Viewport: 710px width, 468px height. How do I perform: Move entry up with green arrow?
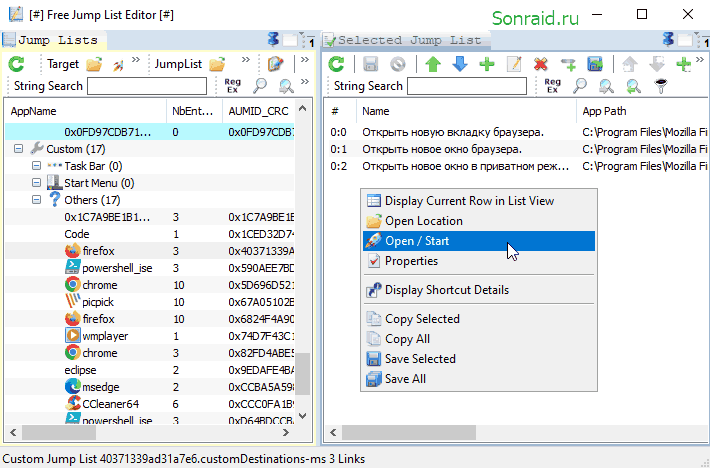click(x=433, y=64)
